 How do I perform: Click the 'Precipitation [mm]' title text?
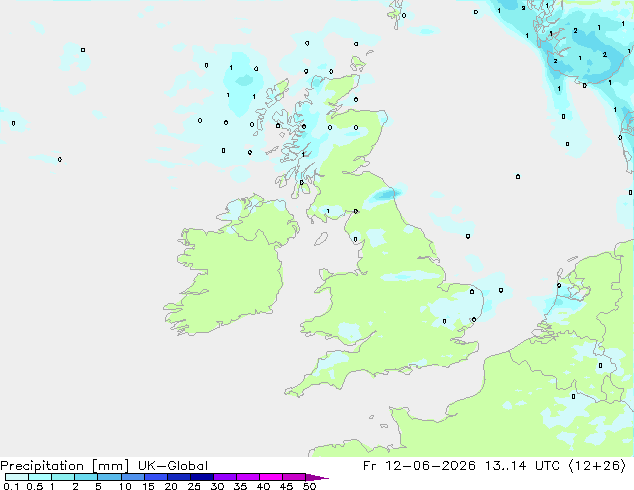point(65,466)
